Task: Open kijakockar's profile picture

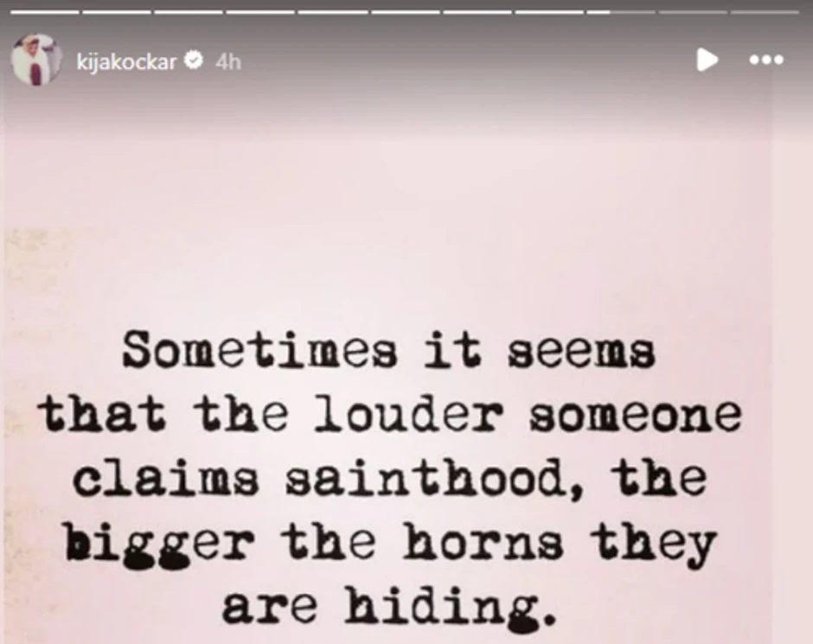Action: click(35, 60)
